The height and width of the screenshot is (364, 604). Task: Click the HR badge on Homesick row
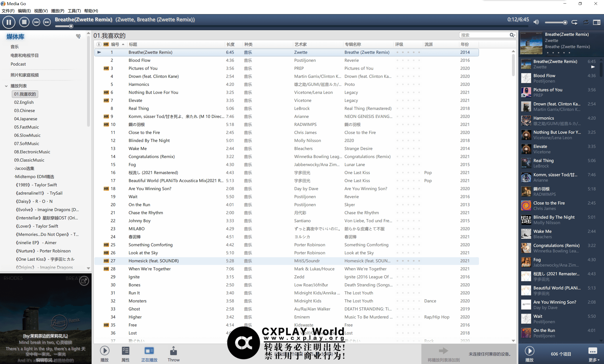pyautogui.click(x=106, y=261)
